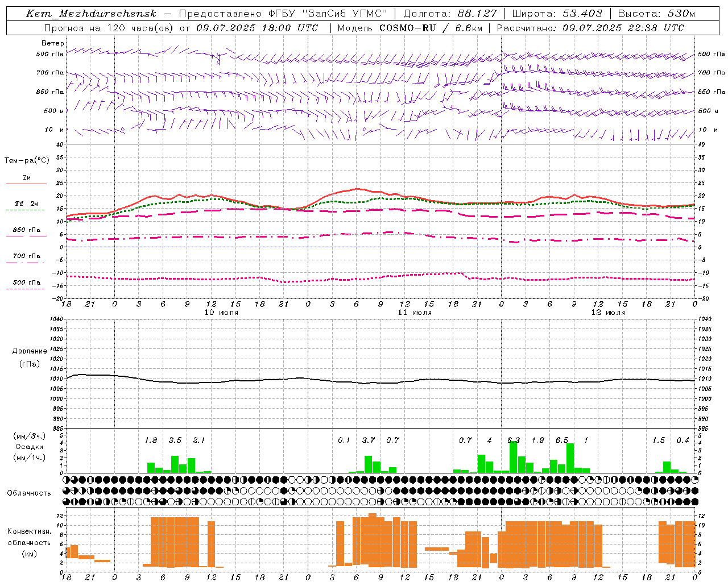Screen dimensions: 728x582
Task: Select 'Прогноз на 120 часа(ов)' forecast text
Action: click(x=109, y=28)
